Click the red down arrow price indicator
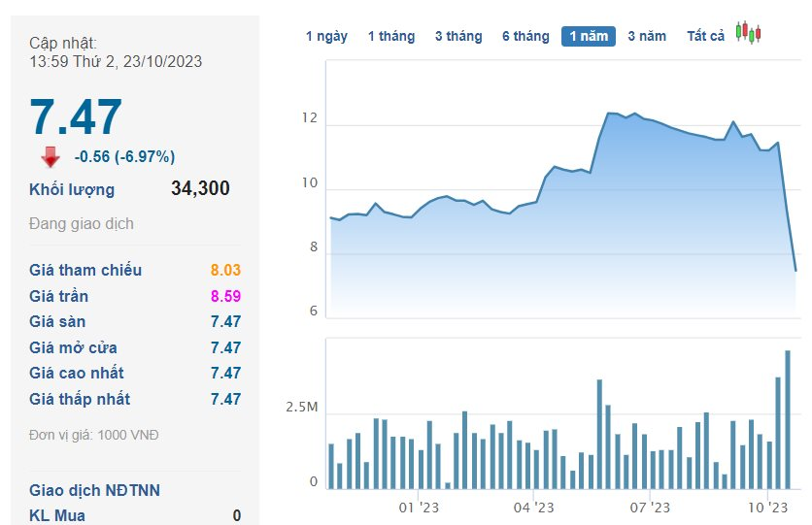Screen dimensions: 812x525 point(51,157)
